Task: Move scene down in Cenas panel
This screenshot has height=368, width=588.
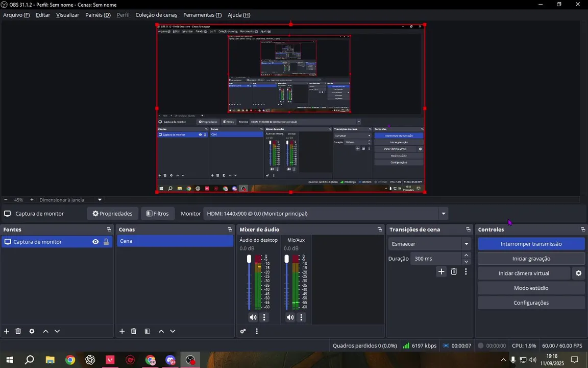Action: 173,331
